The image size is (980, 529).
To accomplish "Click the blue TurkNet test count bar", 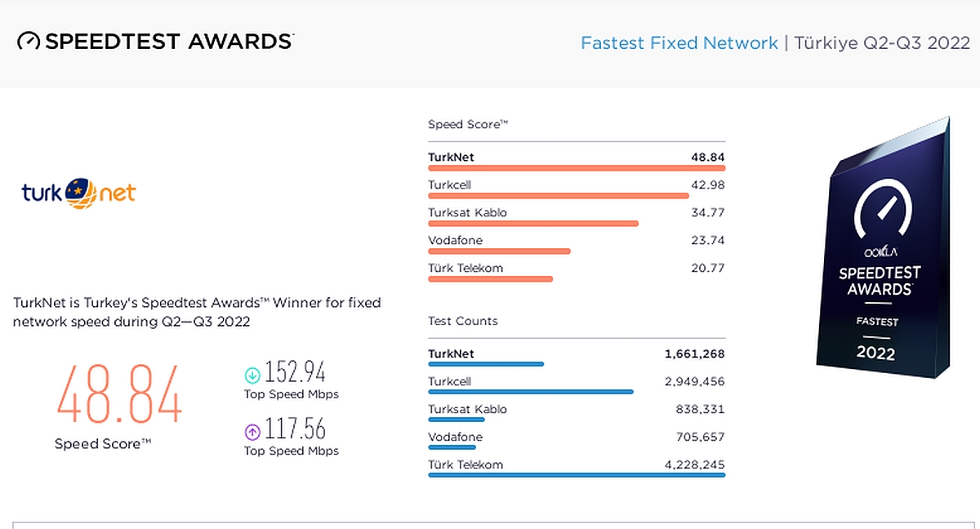I will pos(486,364).
